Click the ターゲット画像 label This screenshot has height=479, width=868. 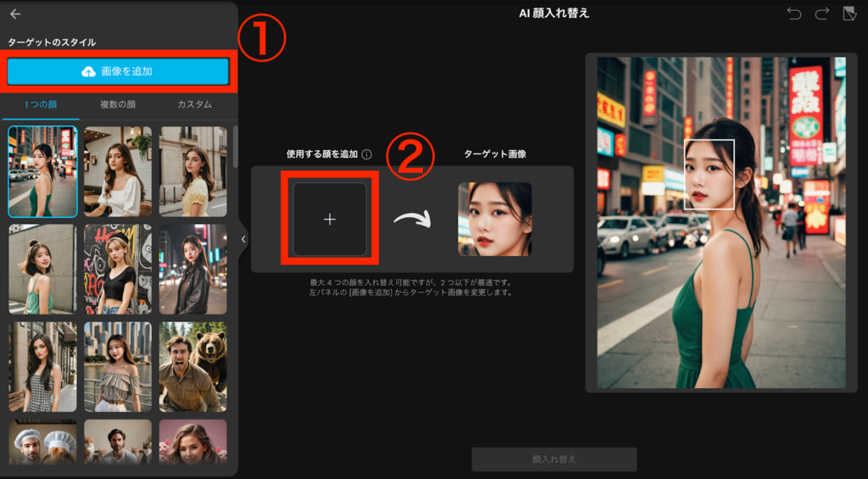(495, 154)
